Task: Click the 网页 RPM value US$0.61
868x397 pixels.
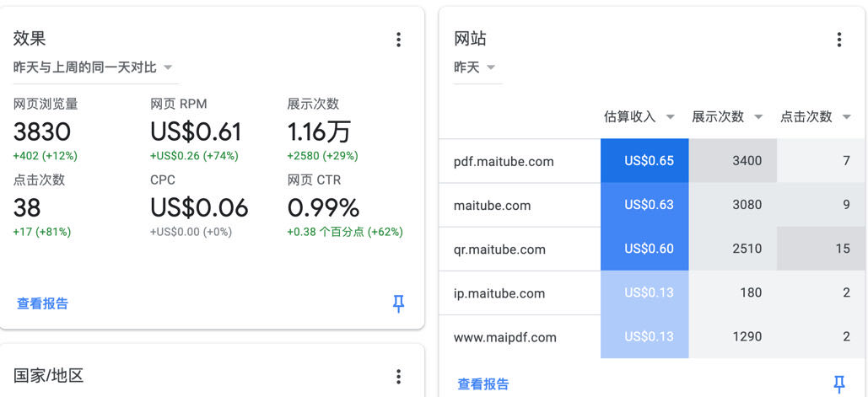Action: click(196, 131)
